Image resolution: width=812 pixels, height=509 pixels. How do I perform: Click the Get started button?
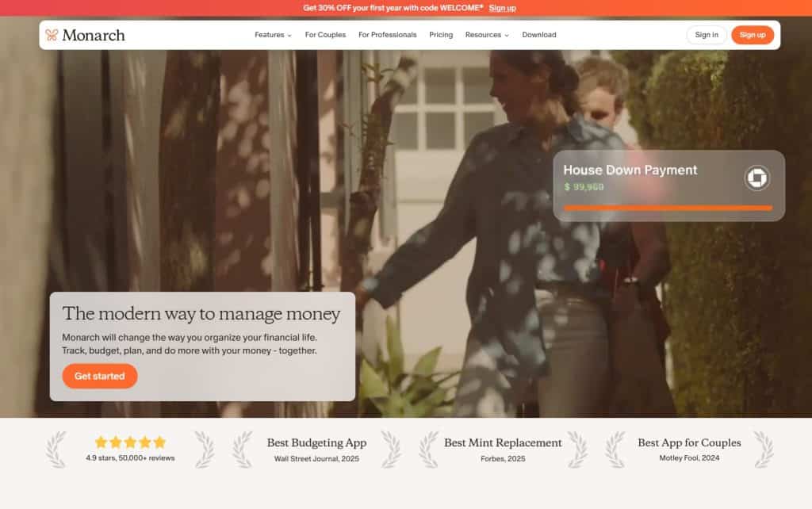(99, 376)
